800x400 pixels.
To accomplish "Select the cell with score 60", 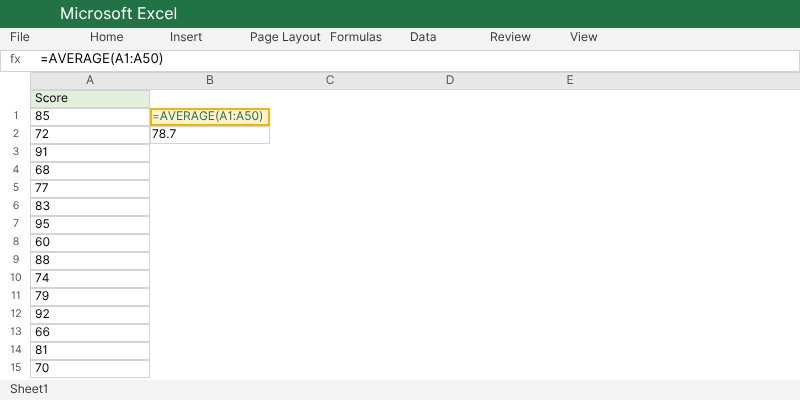I will click(90, 243).
